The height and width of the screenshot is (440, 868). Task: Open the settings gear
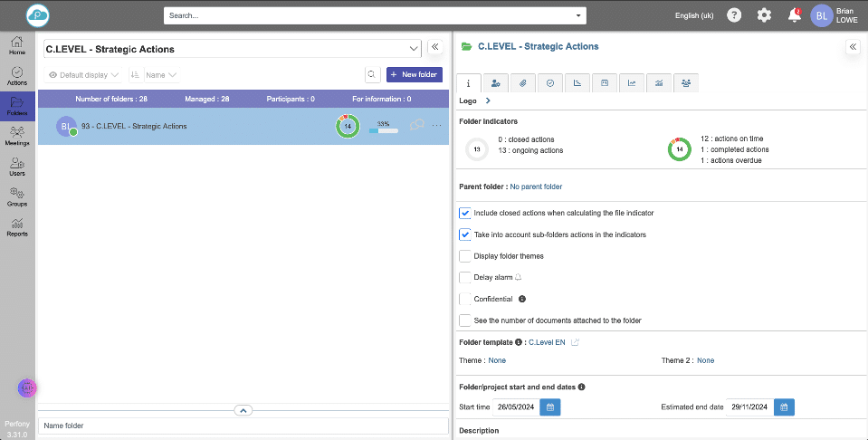[x=764, y=15]
